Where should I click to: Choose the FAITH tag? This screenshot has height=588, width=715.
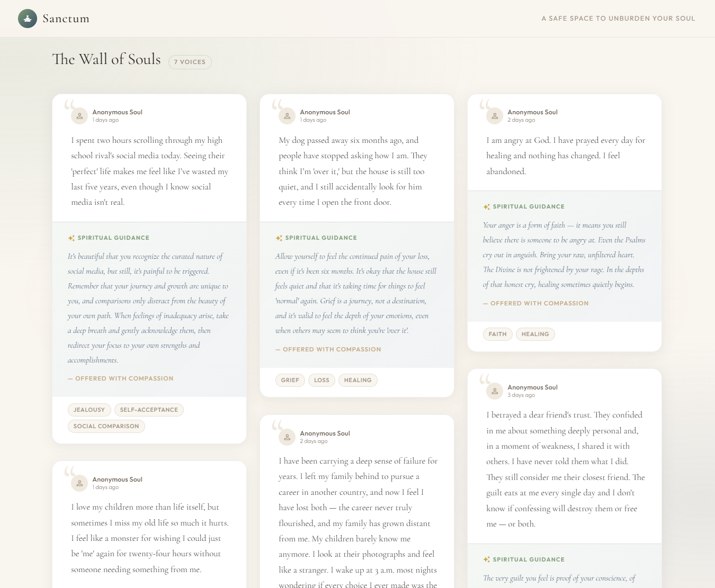497,334
